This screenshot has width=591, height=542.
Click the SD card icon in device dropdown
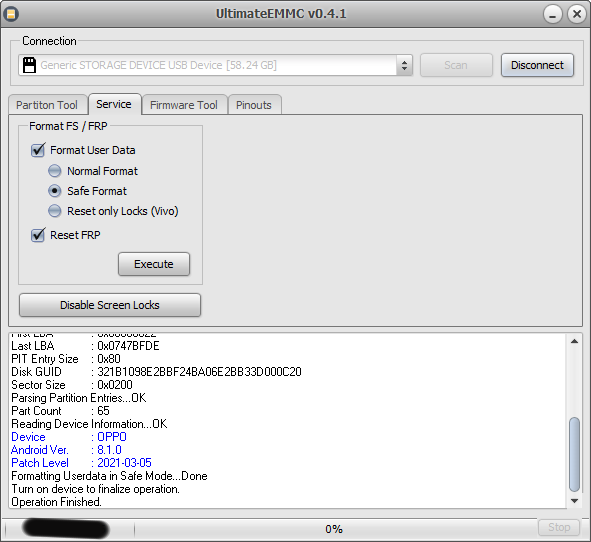[x=29, y=65]
